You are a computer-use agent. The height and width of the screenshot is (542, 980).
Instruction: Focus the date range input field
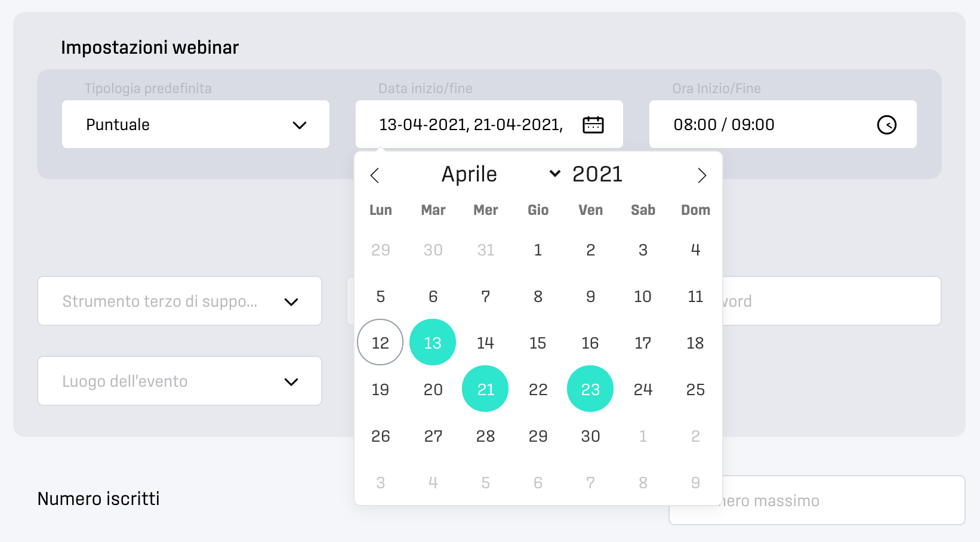coord(489,124)
